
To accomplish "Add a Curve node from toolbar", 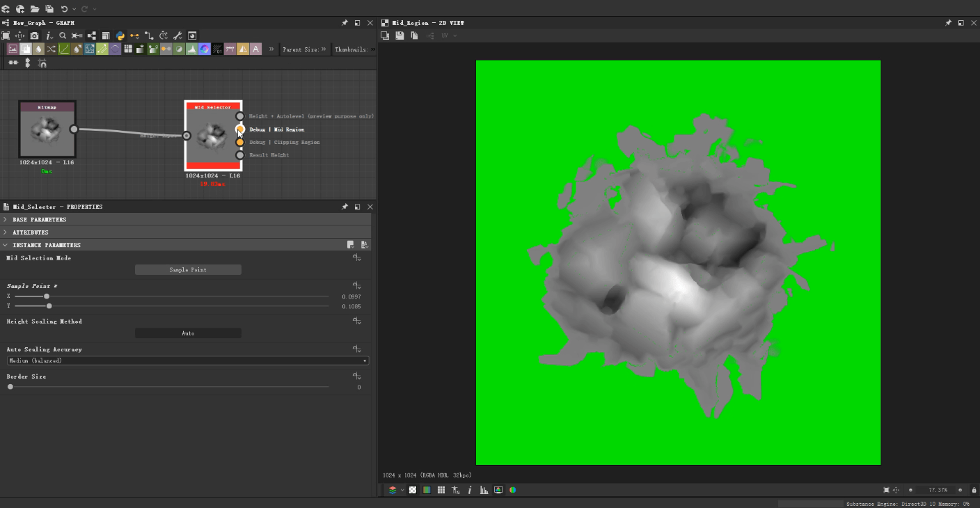I will 64,49.
